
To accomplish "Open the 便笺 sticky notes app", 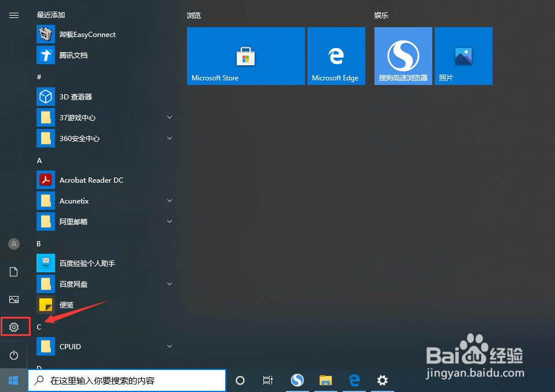I will coord(55,305).
